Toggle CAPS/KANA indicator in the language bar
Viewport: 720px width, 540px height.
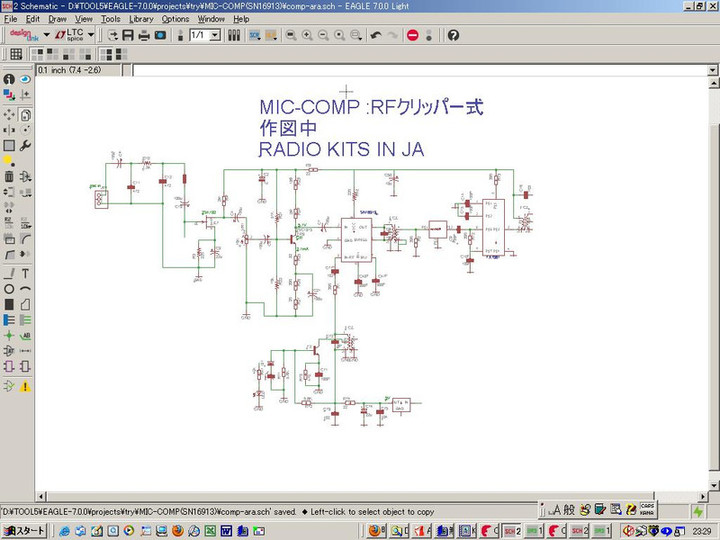pyautogui.click(x=647, y=511)
